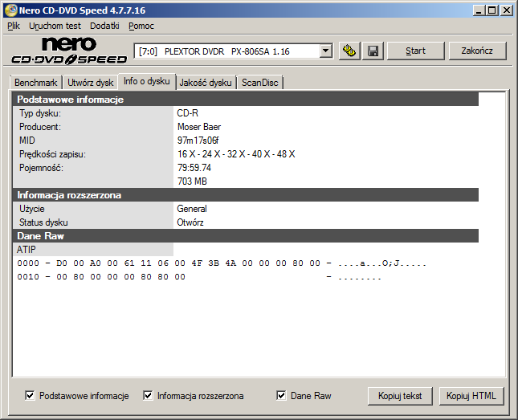Viewport: 518px width, 420px height.
Task: Click the capacity value 79:59.74
Action: tap(194, 168)
